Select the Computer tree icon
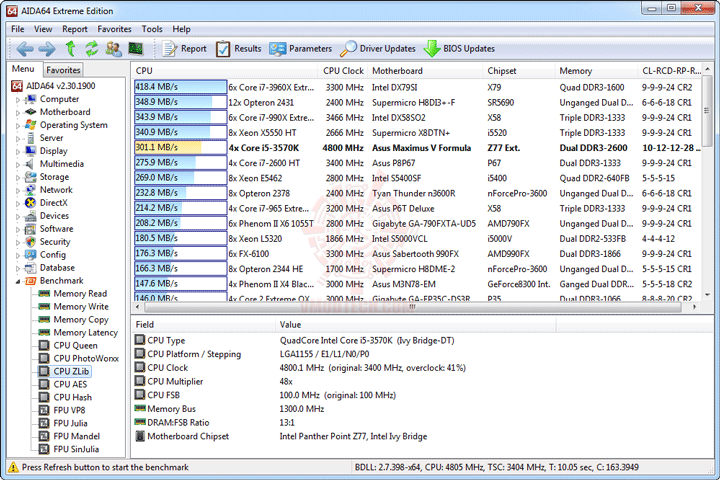The image size is (720, 480). pyautogui.click(x=31, y=99)
